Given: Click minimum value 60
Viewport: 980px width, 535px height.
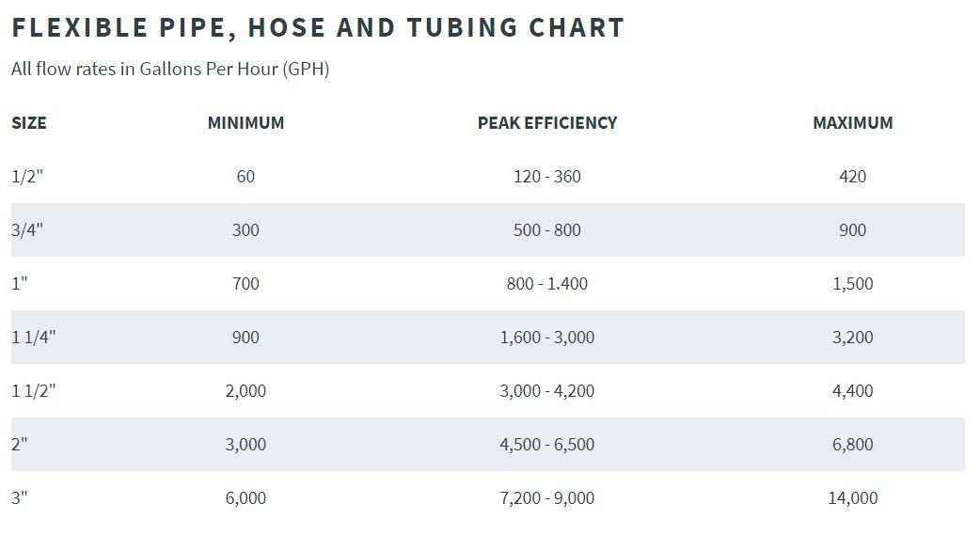Looking at the screenshot, I should click(x=245, y=177).
